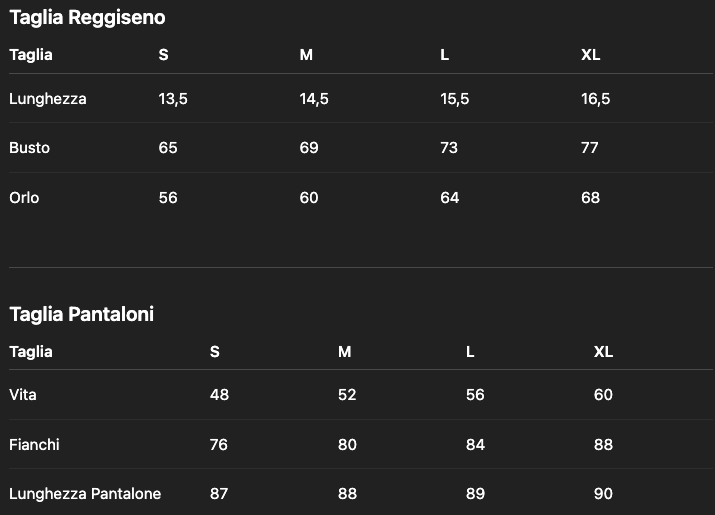Click the 16,5 length value
715x515 pixels.
click(x=596, y=99)
